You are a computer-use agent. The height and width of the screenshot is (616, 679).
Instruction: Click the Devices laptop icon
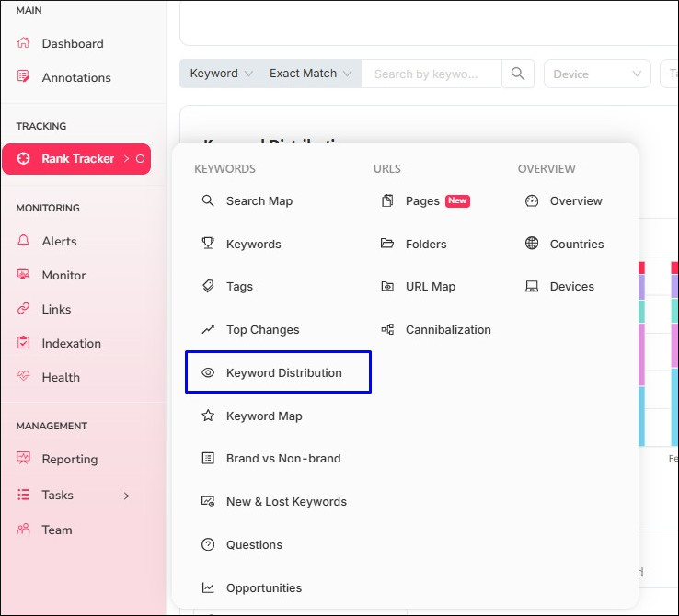tap(532, 286)
